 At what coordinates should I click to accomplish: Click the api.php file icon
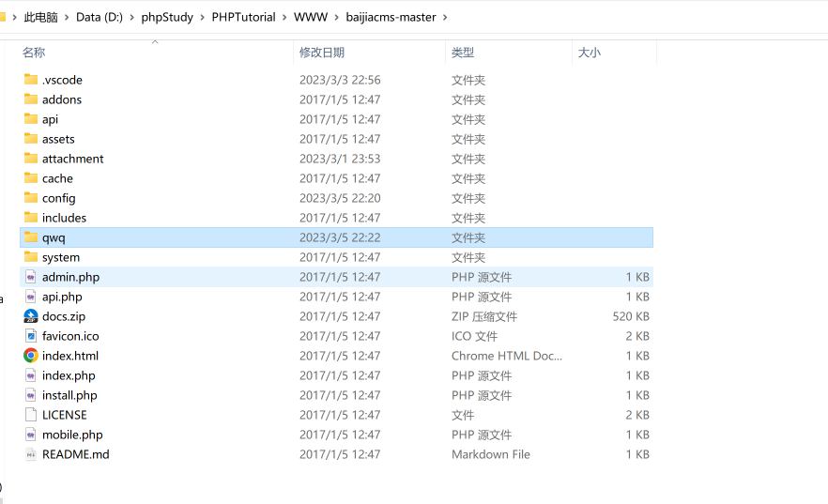pos(31,296)
